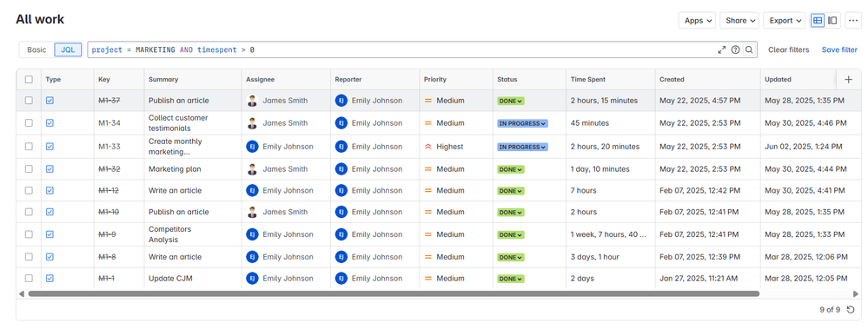Click Medium priority icon for M1-32
Viewport: 868px width, 329px height.
(427, 169)
